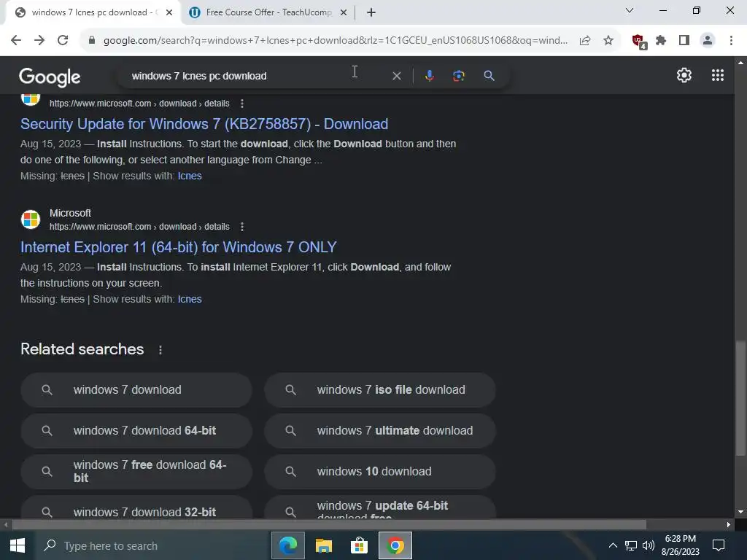
Task: Bookmark this page with the star icon
Action: pyautogui.click(x=608, y=41)
